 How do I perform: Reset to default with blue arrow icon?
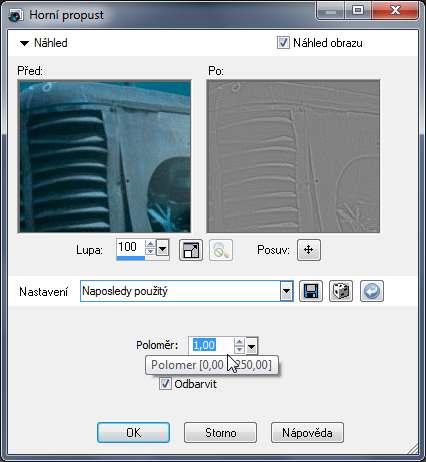pos(372,291)
